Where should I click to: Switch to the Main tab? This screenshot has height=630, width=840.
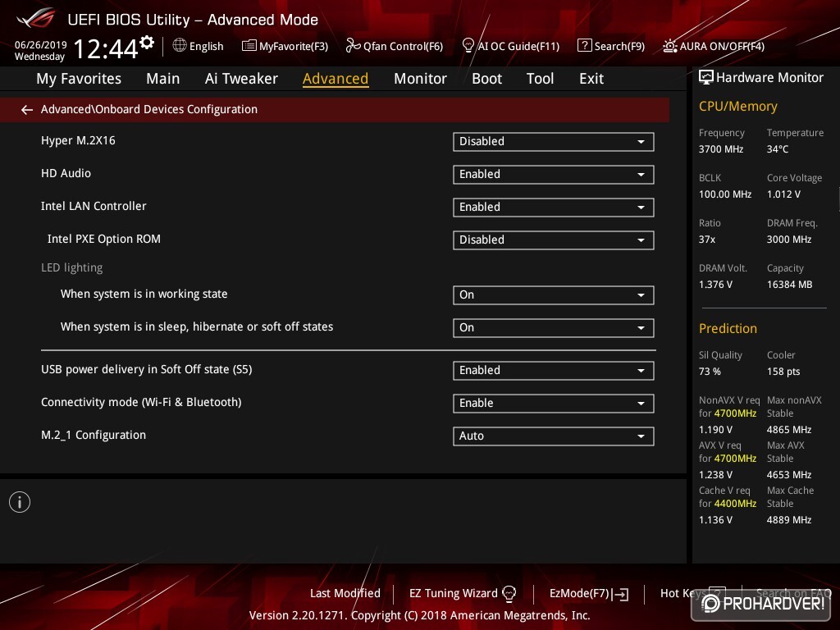[x=163, y=79]
